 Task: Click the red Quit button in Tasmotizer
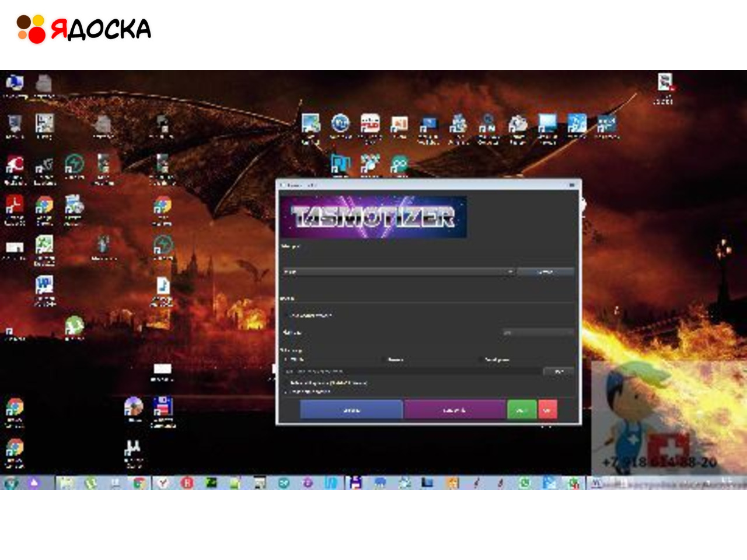pyautogui.click(x=547, y=410)
